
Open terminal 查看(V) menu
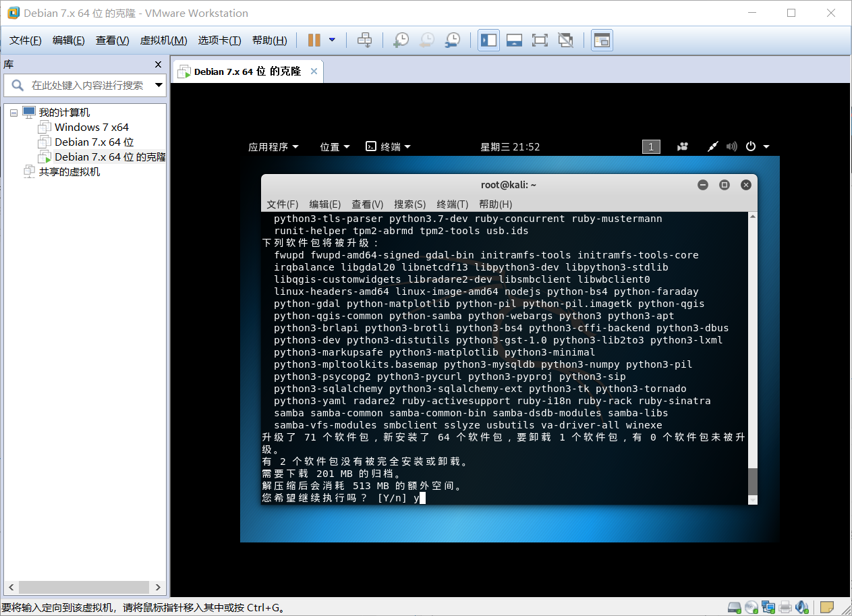[368, 204]
